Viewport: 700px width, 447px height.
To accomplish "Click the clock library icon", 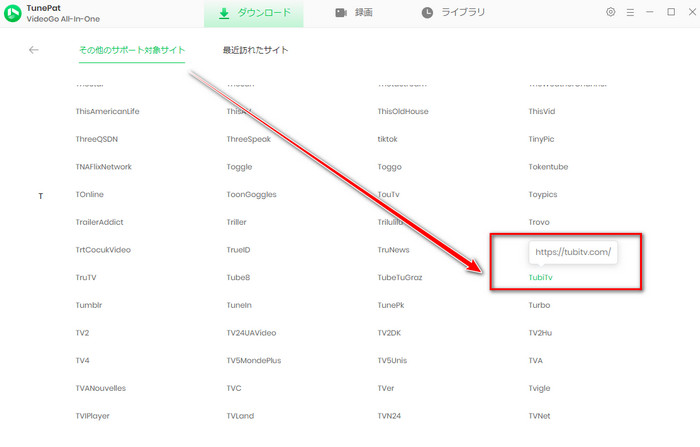I will pos(428,13).
